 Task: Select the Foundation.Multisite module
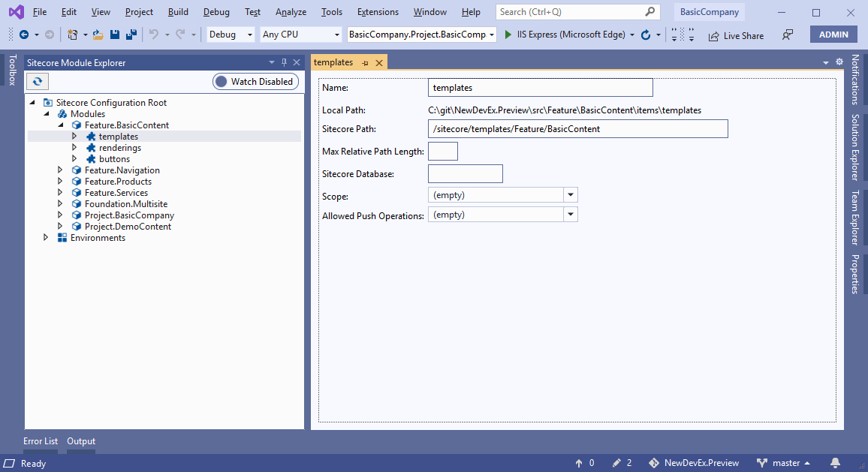click(x=125, y=204)
